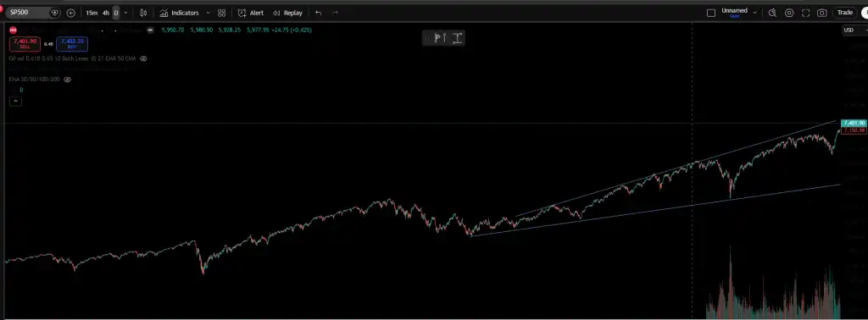
Task: Collapse the indicator legend with up chevron
Action: point(15,101)
